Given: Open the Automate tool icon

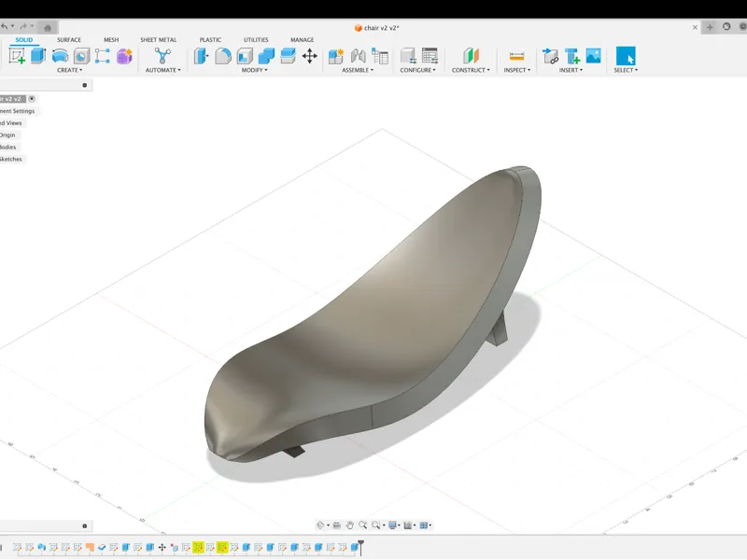Looking at the screenshot, I should [162, 56].
